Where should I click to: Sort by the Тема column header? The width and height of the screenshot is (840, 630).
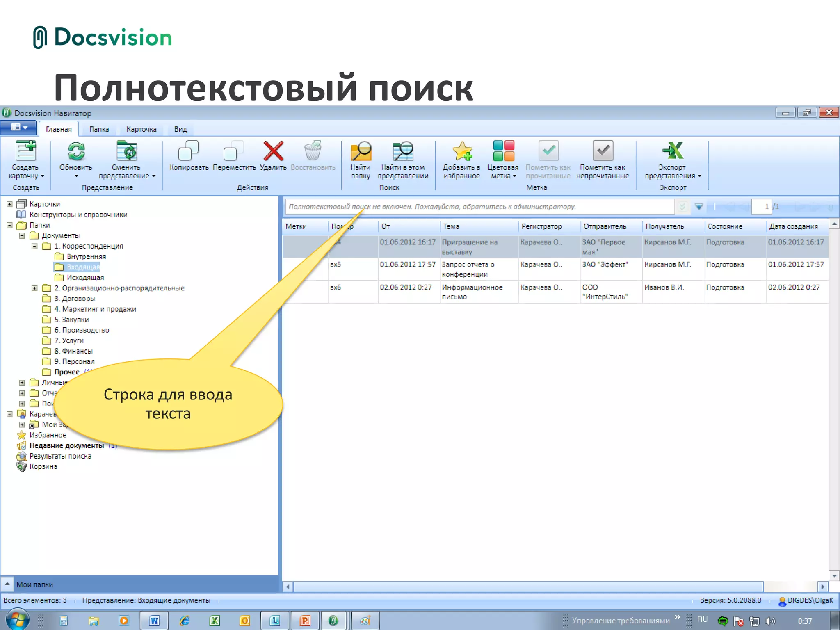[479, 226]
